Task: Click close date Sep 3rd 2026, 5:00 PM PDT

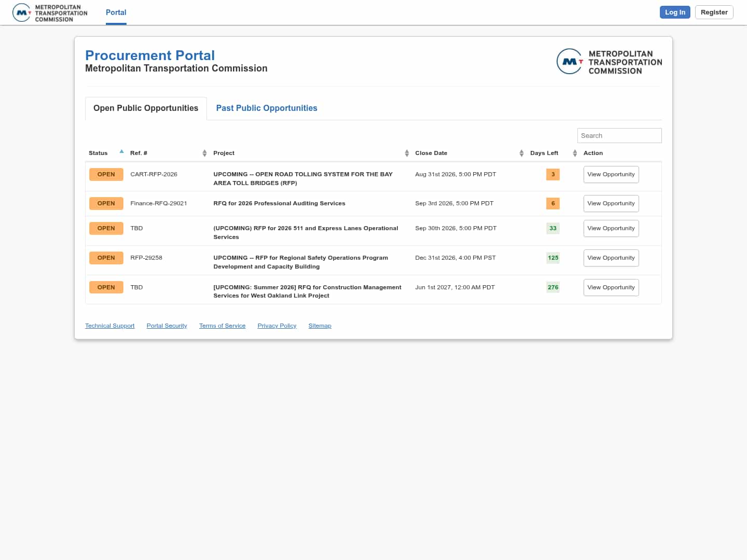Action: click(x=454, y=204)
